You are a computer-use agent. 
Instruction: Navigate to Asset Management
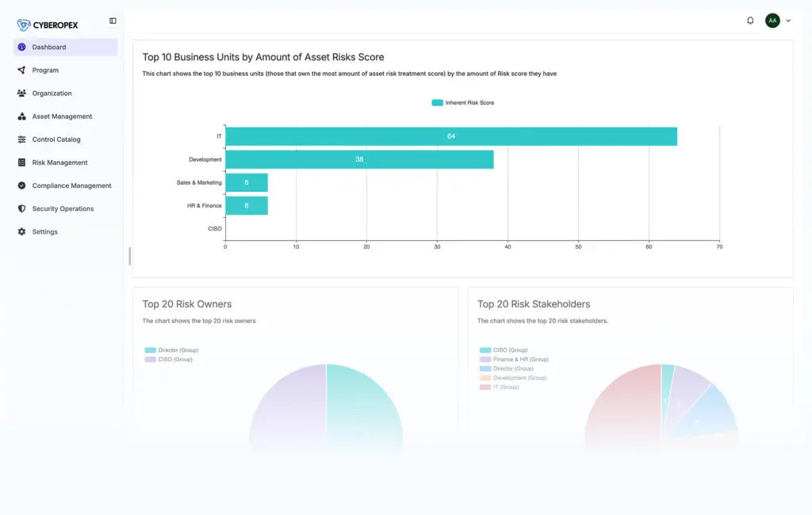pos(66,116)
